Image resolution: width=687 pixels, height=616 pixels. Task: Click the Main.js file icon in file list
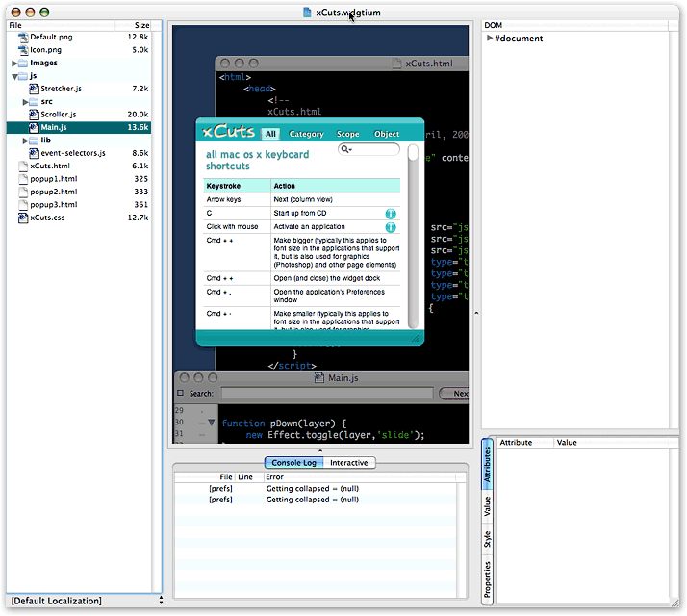34,128
